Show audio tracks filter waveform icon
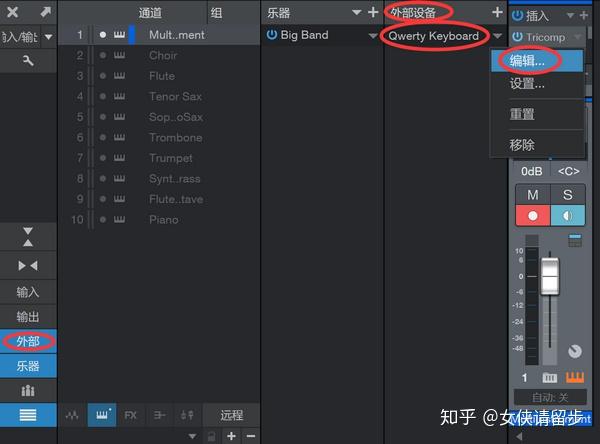The image size is (600, 444). coord(72,415)
